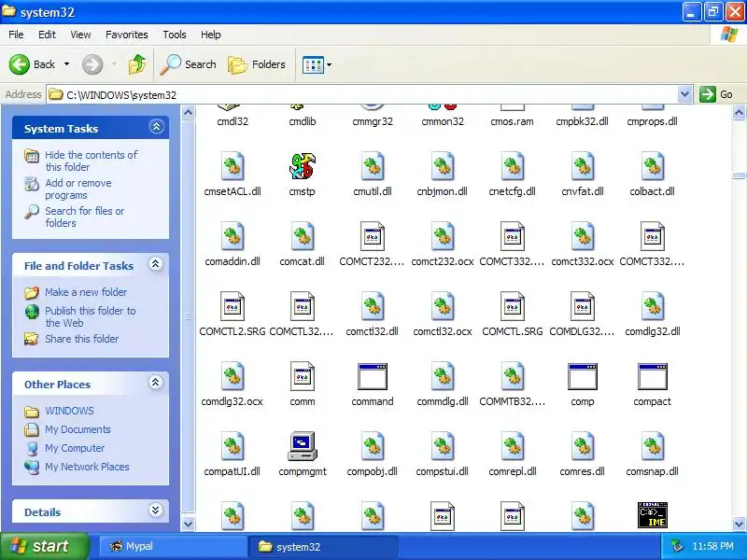Click task pane scrollbar up arrow
Viewport: 747px width, 560px height.
(x=189, y=112)
